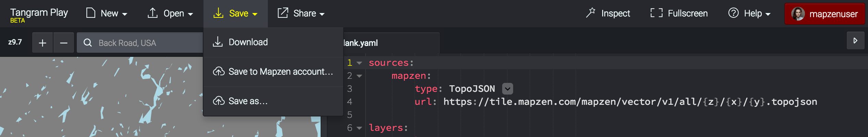Expand the Share menu
868x137 pixels.
click(x=301, y=13)
